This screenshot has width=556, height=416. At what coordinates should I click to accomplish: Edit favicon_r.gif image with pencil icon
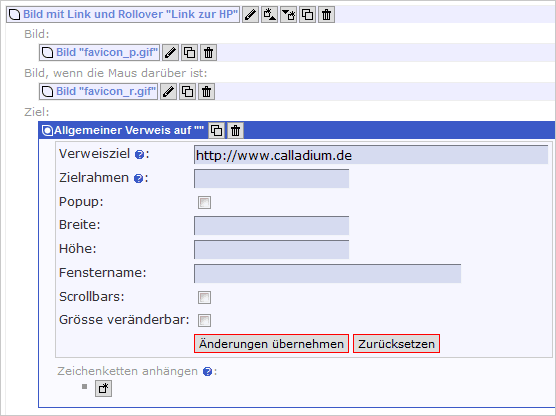168,91
